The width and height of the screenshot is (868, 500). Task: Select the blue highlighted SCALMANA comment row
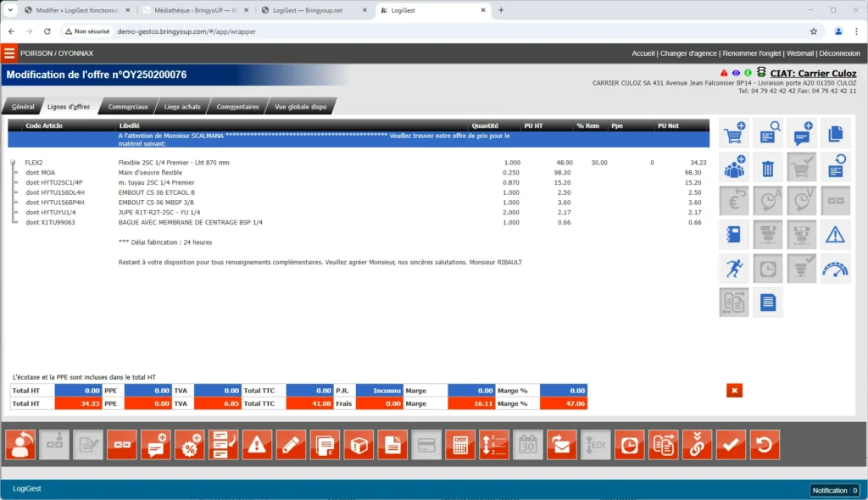(x=358, y=139)
